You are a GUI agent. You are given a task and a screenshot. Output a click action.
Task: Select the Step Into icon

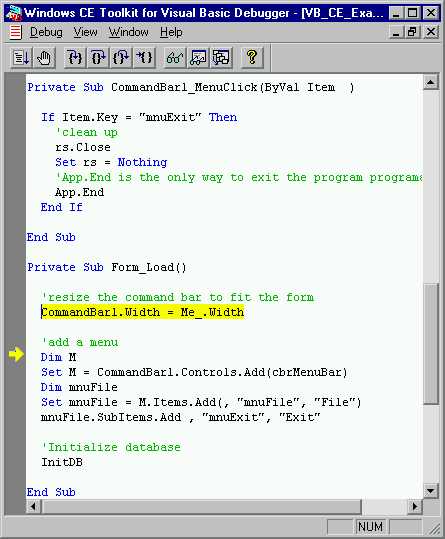coord(75,57)
